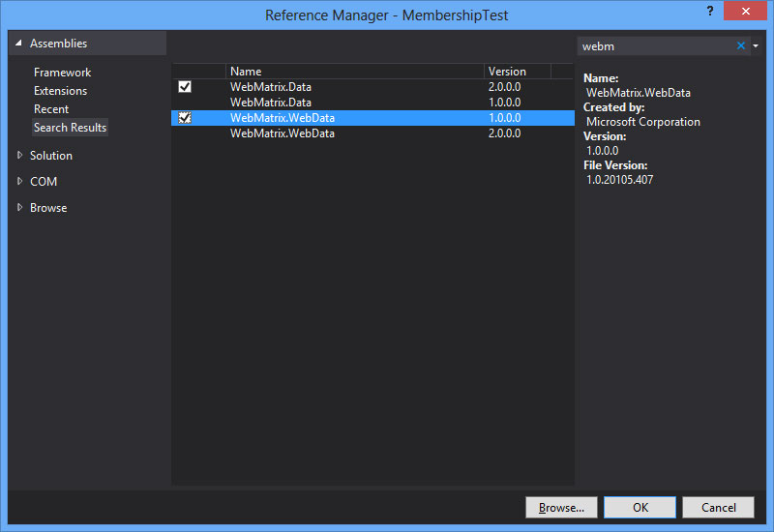The height and width of the screenshot is (532, 774).
Task: Select the Search Results category
Action: [70, 128]
